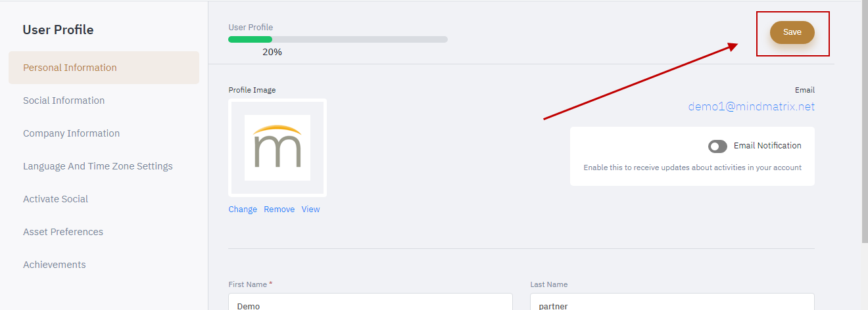The height and width of the screenshot is (310, 868).
Task: Click the Profile Image label
Action: [x=252, y=90]
